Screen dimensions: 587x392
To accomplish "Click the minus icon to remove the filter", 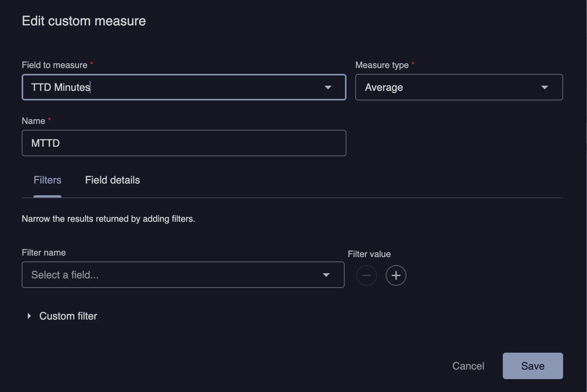I will (367, 275).
